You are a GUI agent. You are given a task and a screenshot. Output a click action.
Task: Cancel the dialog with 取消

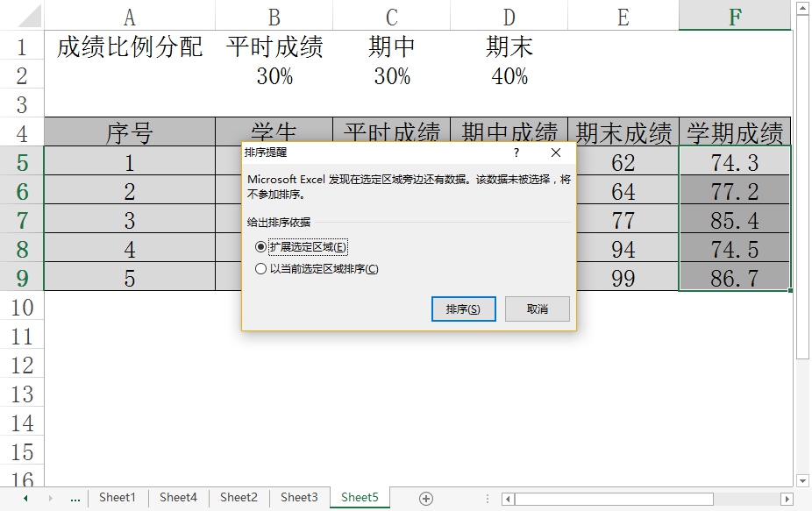click(x=538, y=309)
